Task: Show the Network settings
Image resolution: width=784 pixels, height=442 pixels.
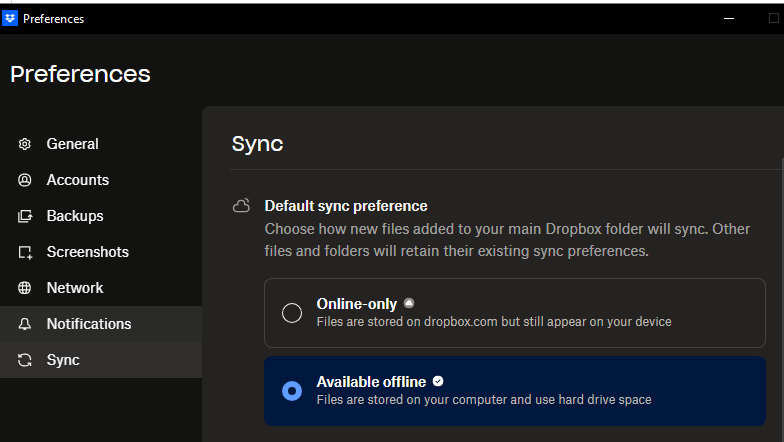Action: 75,288
